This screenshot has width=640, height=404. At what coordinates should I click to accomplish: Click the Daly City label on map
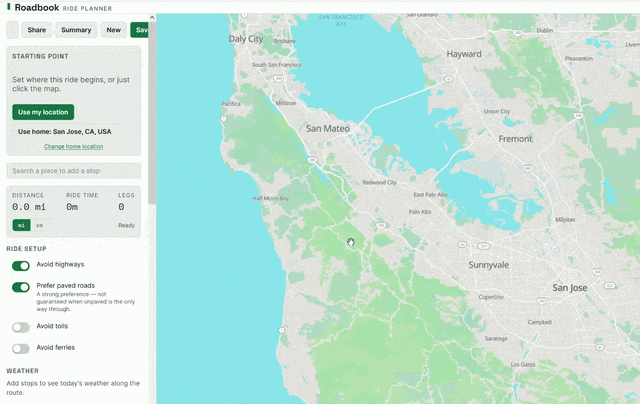click(246, 39)
